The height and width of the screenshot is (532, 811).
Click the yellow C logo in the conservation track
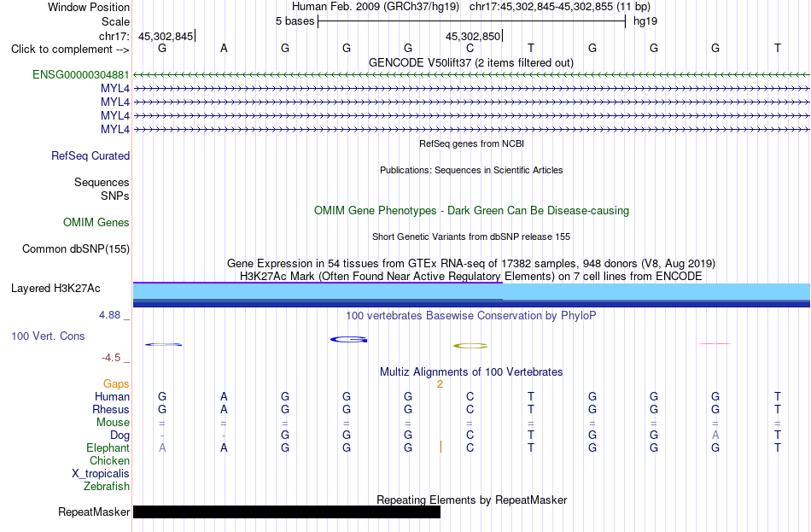[x=470, y=346]
